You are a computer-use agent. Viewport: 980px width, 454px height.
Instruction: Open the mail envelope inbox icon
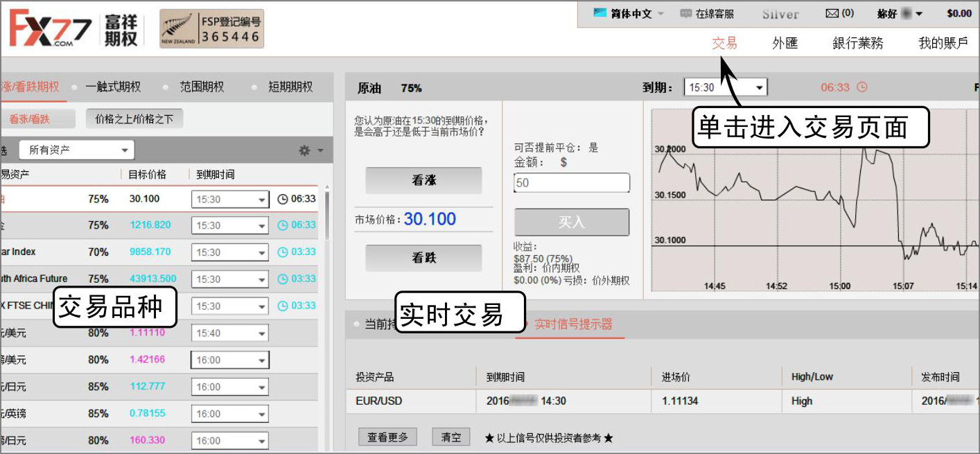[x=832, y=13]
